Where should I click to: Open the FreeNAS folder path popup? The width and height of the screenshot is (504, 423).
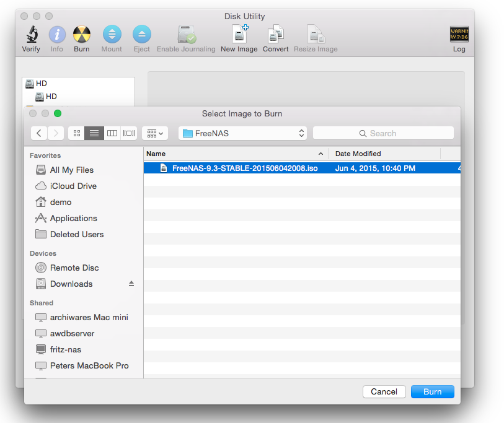(x=242, y=133)
